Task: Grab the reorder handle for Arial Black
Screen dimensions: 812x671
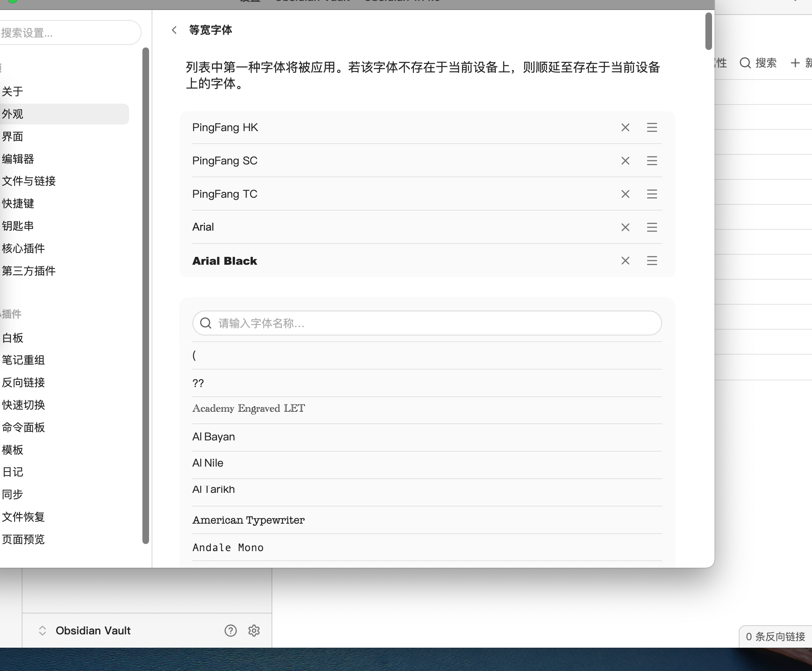Action: [652, 261]
